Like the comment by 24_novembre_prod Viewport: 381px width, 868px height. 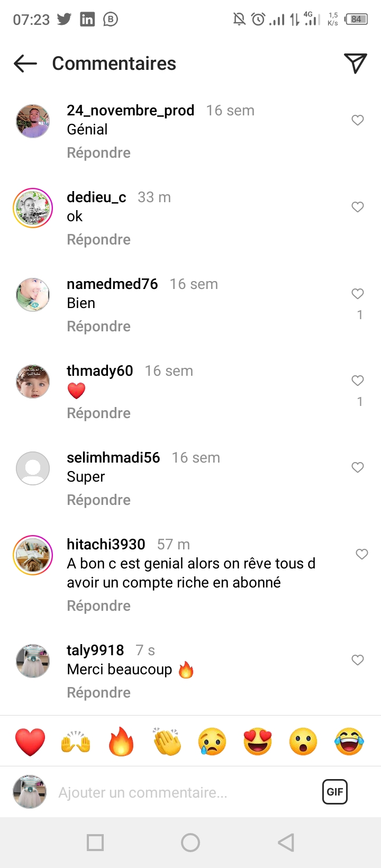click(x=358, y=120)
